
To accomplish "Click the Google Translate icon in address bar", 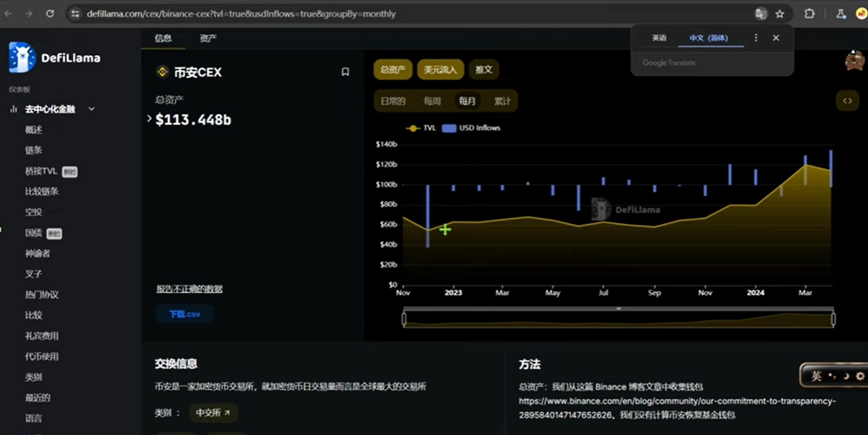I will pyautogui.click(x=760, y=13).
